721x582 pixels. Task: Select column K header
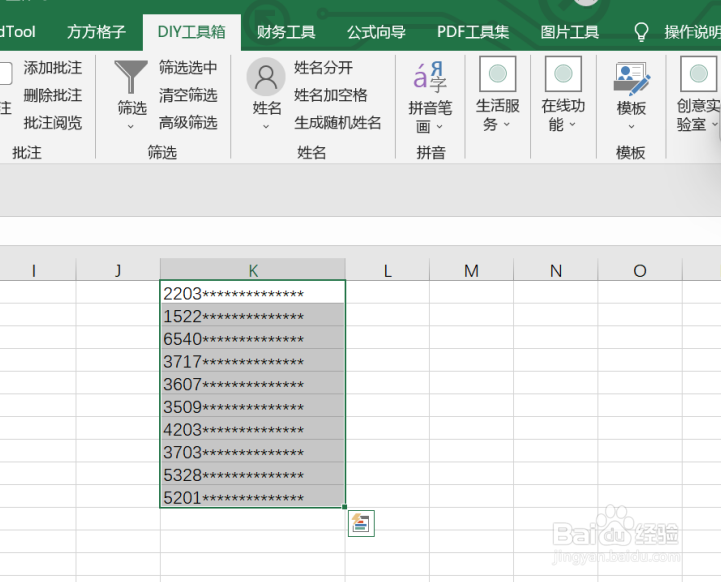tap(253, 270)
